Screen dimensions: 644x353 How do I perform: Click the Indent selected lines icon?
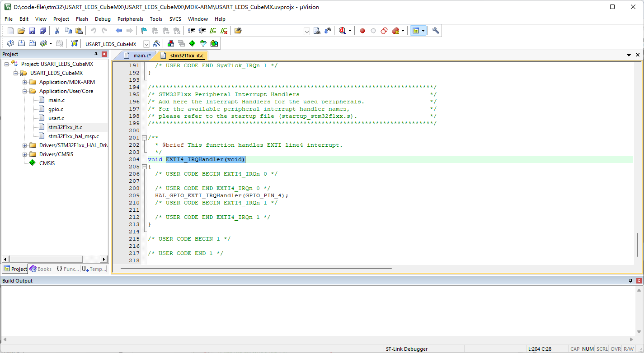click(191, 31)
